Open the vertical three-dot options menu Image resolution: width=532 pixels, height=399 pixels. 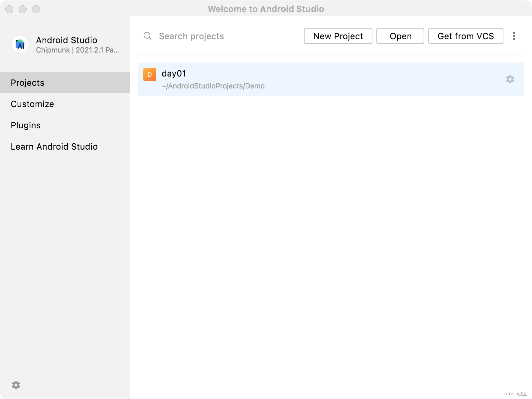pyautogui.click(x=514, y=36)
